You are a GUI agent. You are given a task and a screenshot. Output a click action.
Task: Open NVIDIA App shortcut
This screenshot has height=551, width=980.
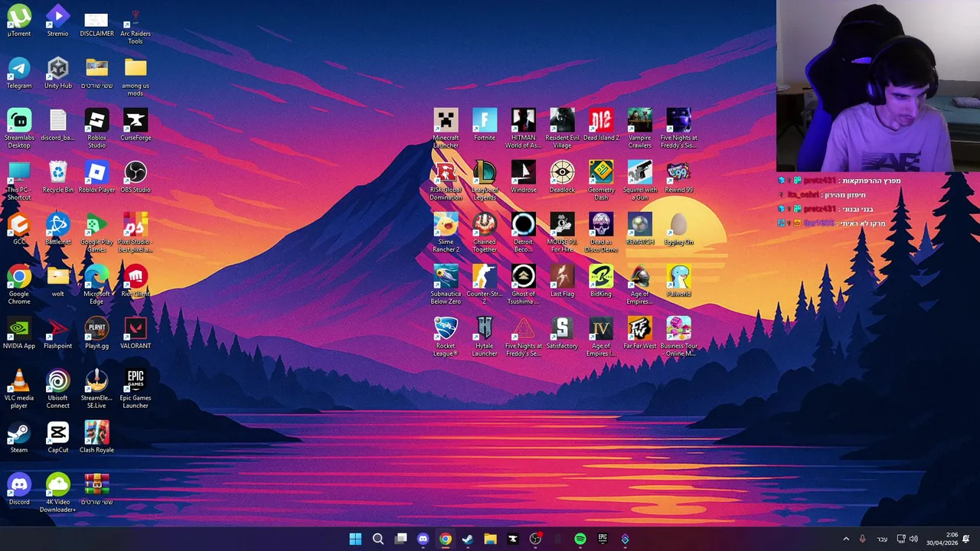[x=19, y=333]
